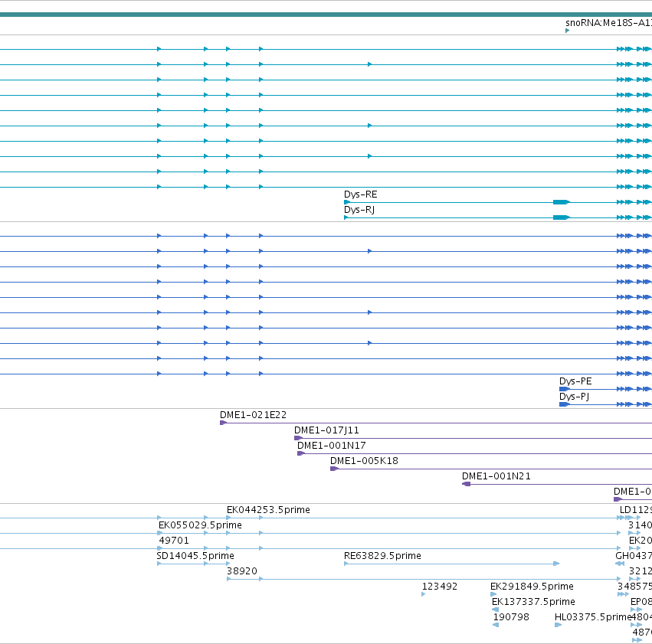This screenshot has height=644, width=652.
Task: Click the purple start block of DME1-021E22
Action: coord(223,423)
